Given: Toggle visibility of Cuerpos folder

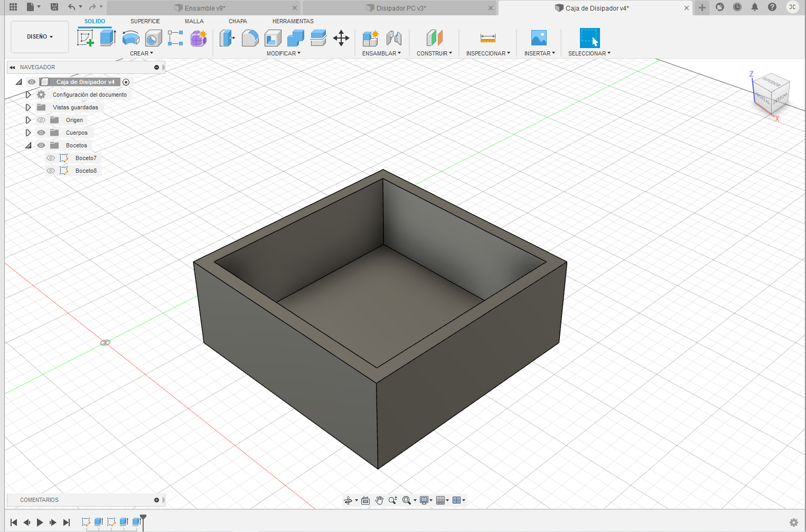Looking at the screenshot, I should pos(41,133).
